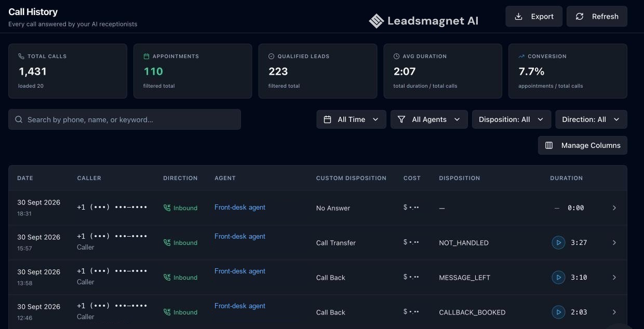The image size is (644, 329).
Task: Click the trend arrow icon on Conversion card
Action: (521, 56)
